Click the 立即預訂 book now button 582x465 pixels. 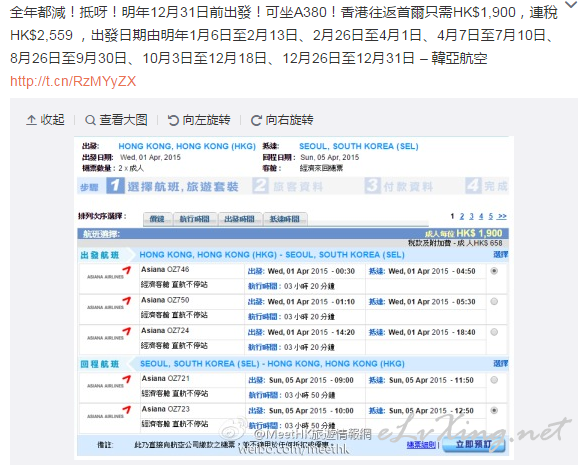(474, 444)
